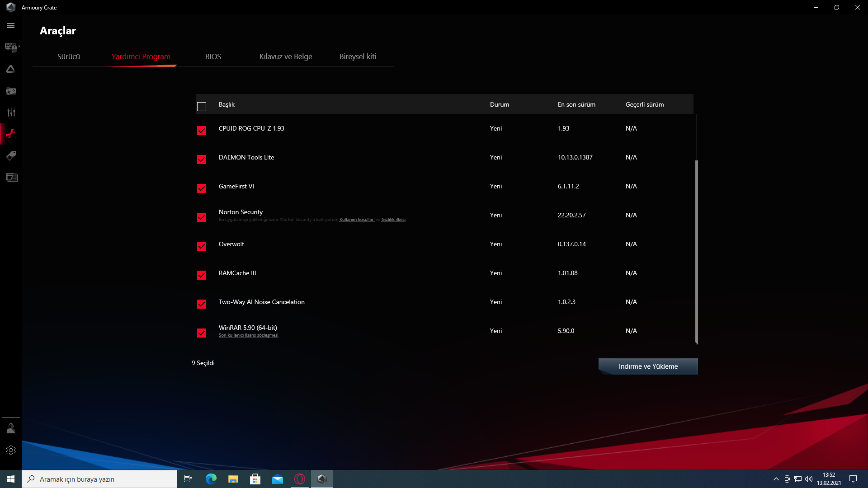Open the Kılavuz ve Belge tab

point(286,56)
